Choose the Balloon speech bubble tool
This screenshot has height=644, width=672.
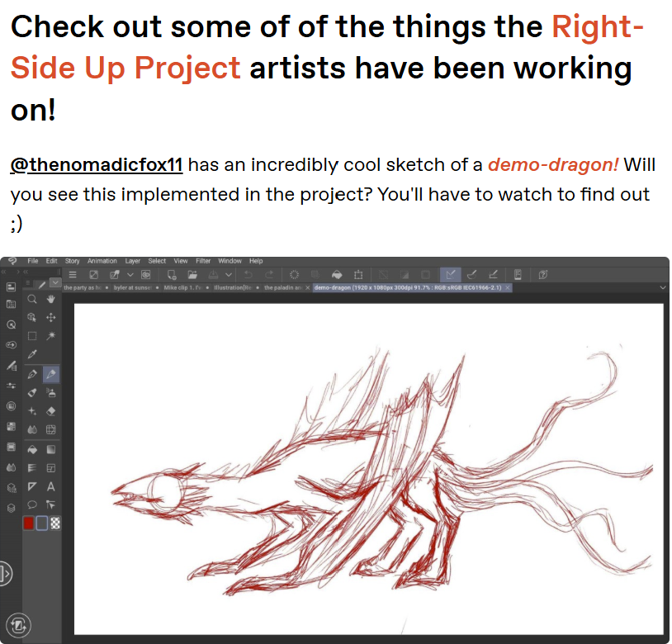pos(32,504)
